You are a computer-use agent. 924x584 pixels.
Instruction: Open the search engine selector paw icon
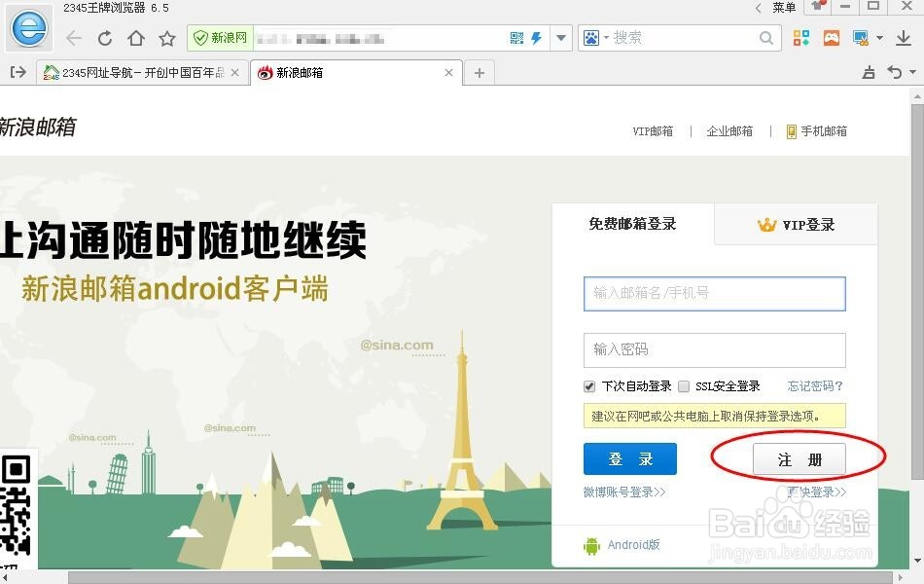pos(590,38)
